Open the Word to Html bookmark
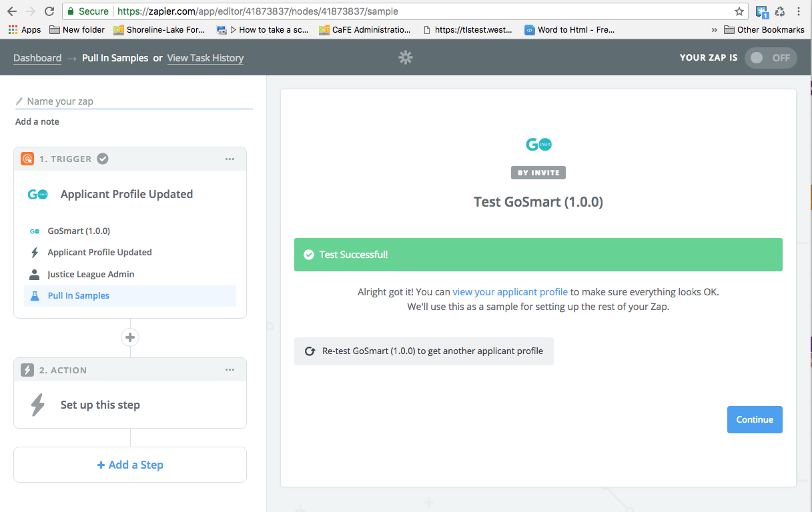 point(569,29)
